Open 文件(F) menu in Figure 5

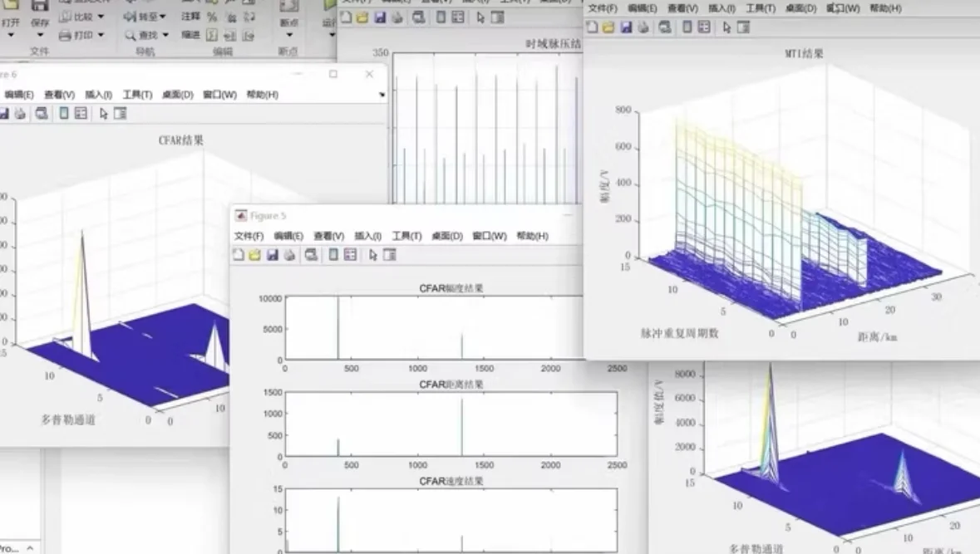tap(249, 236)
